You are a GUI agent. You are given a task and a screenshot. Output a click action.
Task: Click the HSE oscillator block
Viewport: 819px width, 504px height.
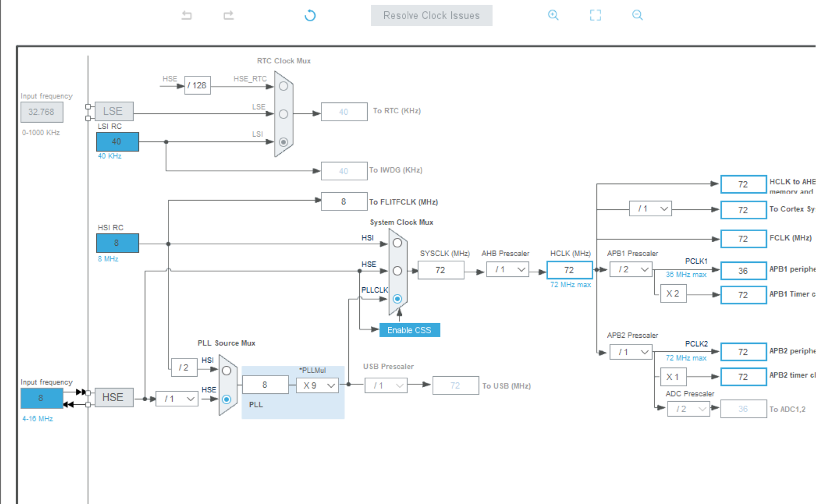(114, 397)
